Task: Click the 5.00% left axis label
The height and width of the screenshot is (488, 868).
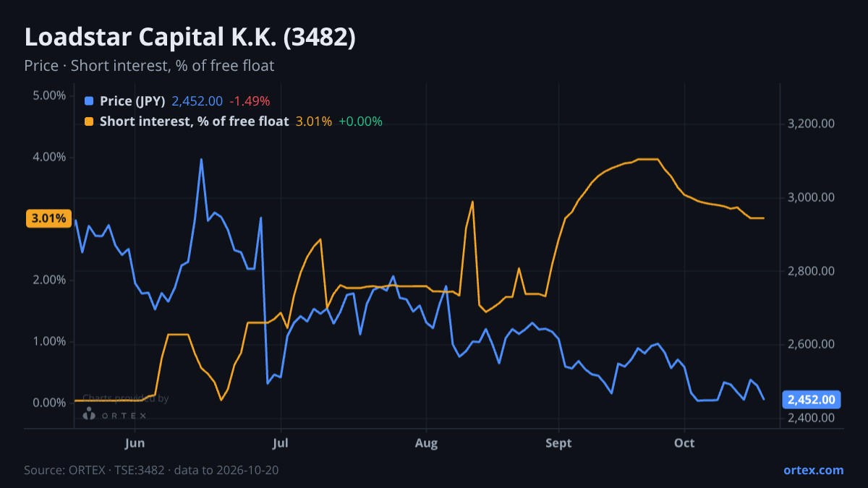Action: click(49, 95)
